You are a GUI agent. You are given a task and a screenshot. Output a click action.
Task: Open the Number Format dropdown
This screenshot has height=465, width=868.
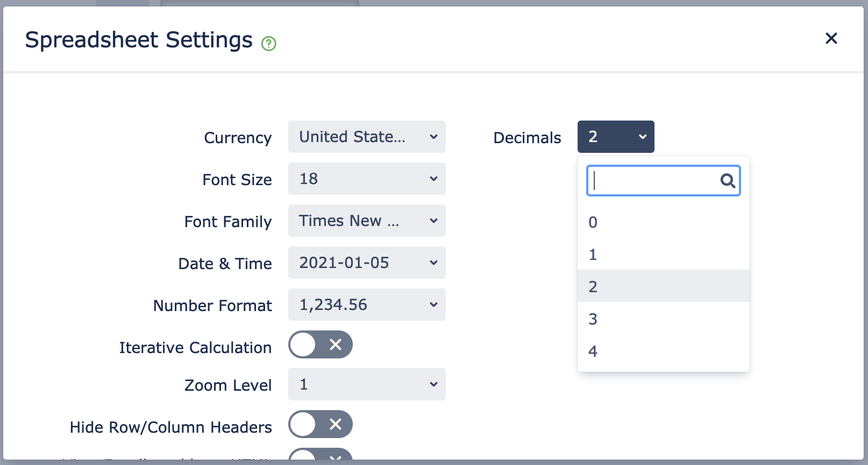[x=367, y=305]
